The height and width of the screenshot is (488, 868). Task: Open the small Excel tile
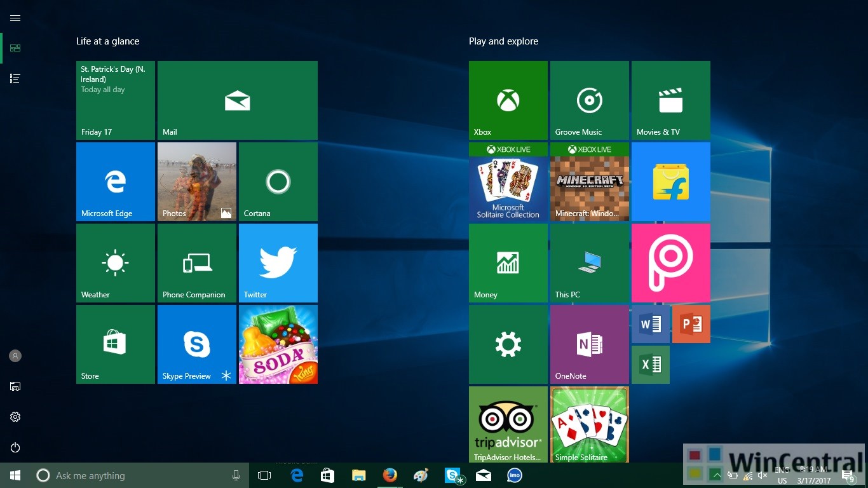(x=651, y=365)
